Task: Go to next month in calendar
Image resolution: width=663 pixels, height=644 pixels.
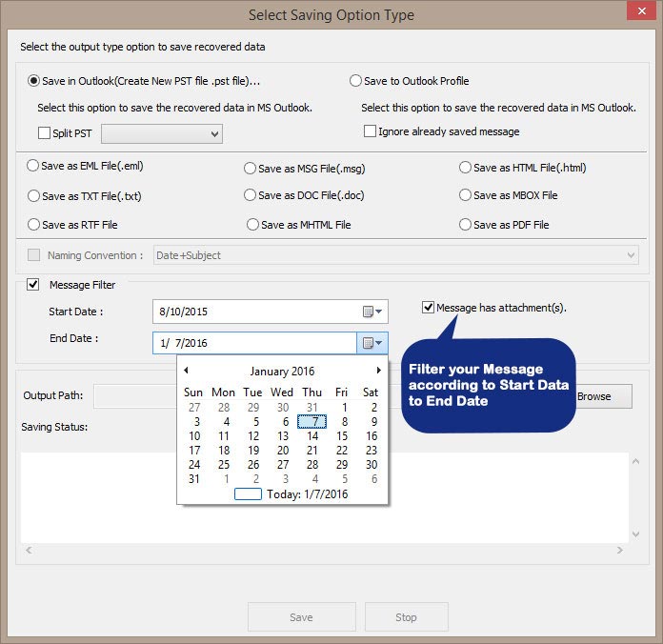Action: point(379,371)
